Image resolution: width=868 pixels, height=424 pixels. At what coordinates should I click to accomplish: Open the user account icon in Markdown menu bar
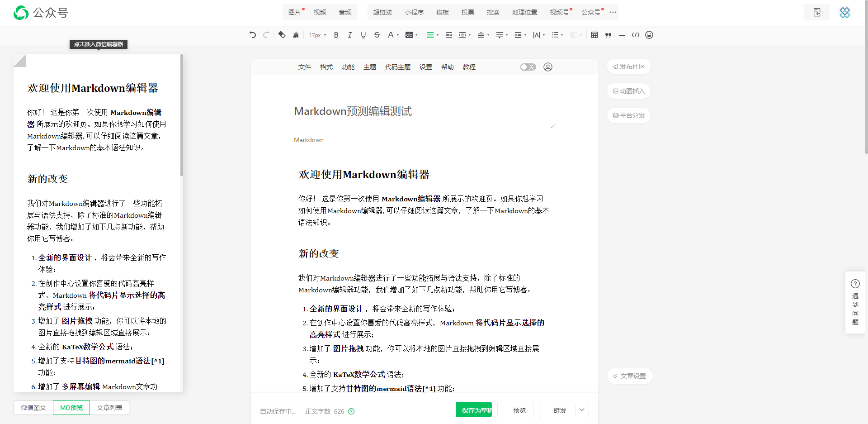pos(548,67)
